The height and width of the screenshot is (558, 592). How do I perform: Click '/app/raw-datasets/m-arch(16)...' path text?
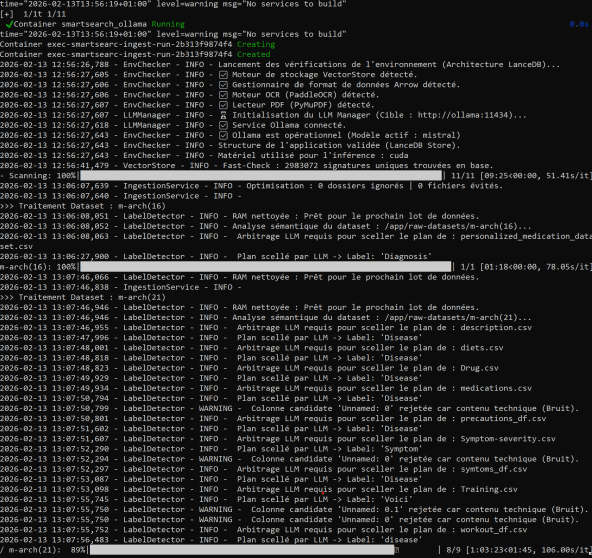click(x=458, y=226)
